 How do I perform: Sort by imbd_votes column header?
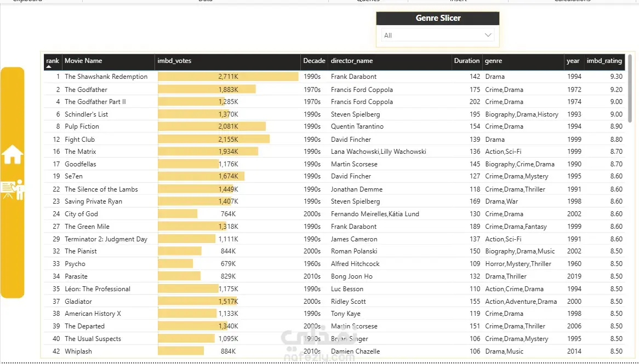coord(174,61)
